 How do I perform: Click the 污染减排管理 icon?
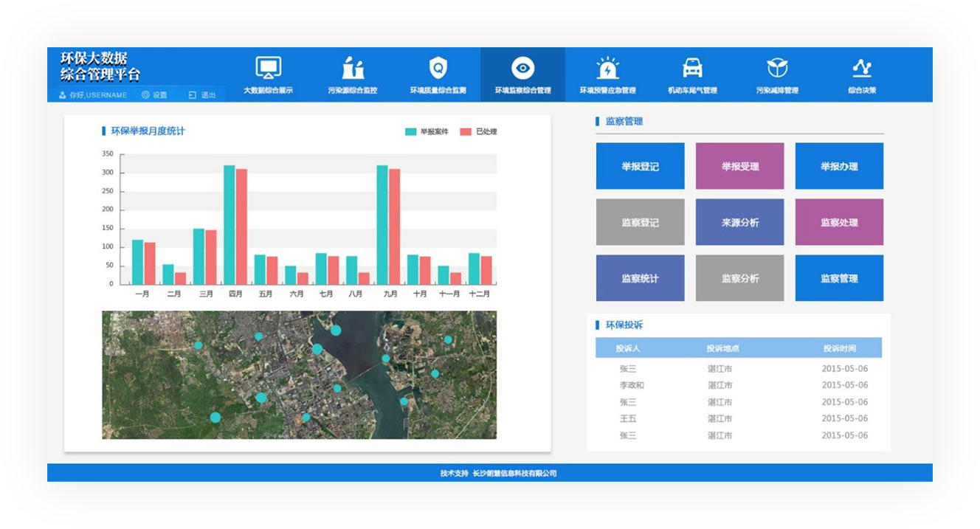click(777, 69)
